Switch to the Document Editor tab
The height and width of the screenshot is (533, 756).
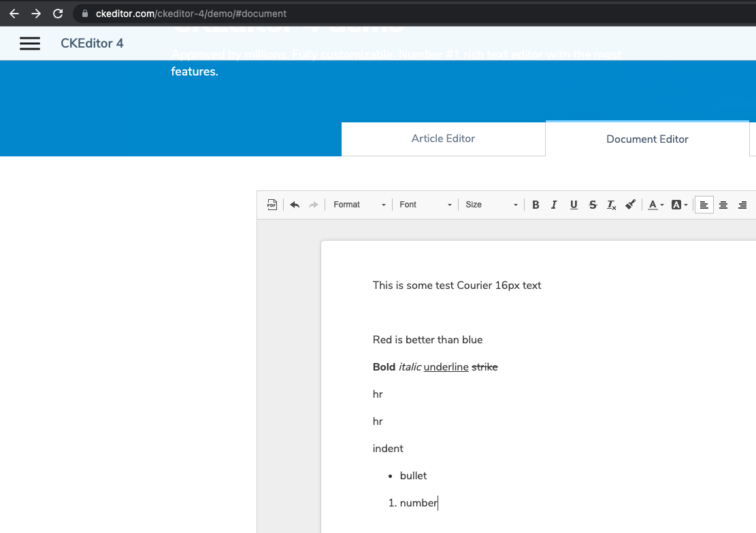(647, 139)
